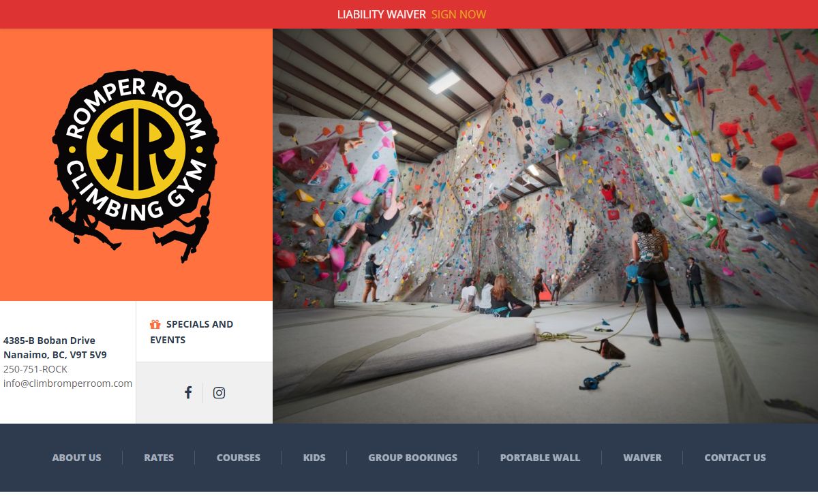Click the climbing gym hero photo

click(545, 226)
